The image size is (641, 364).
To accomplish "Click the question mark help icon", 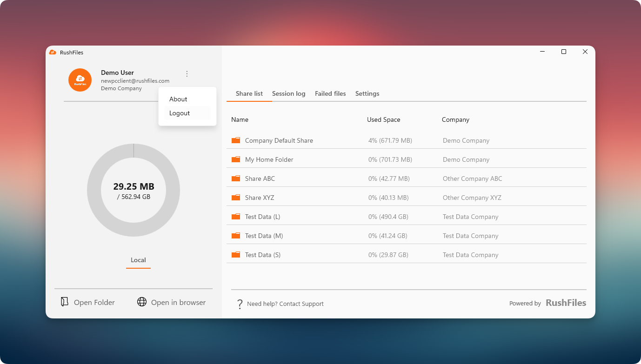I will (240, 304).
